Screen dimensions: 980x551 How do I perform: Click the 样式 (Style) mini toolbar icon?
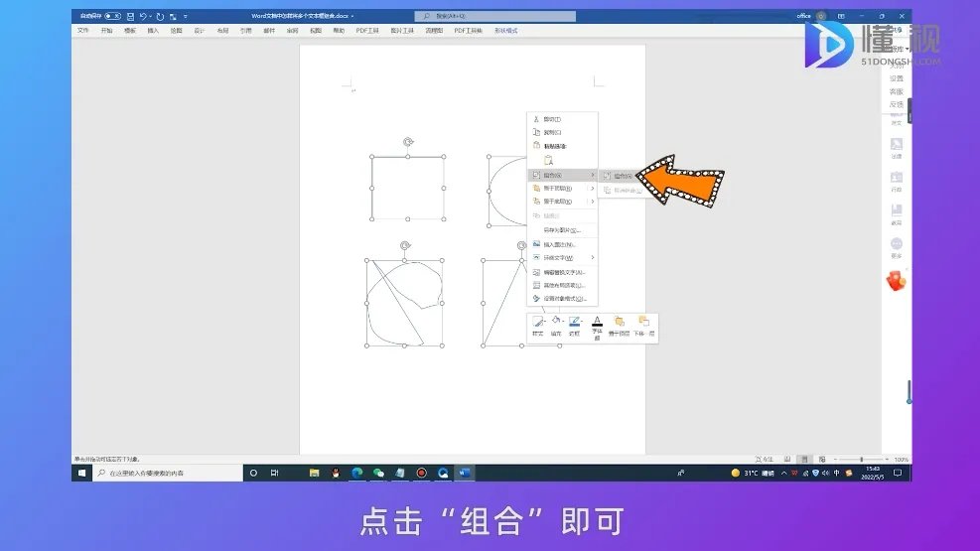pos(537,322)
